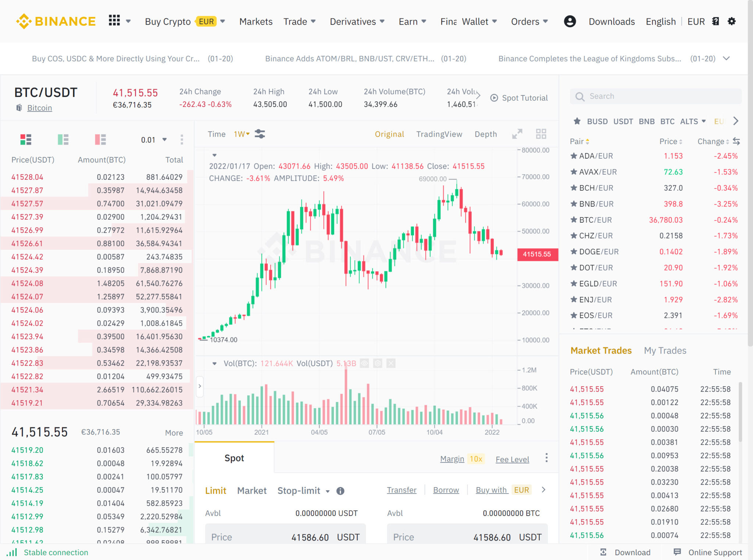Click the Stable connection signal icon
The height and width of the screenshot is (560, 753).
[12, 552]
